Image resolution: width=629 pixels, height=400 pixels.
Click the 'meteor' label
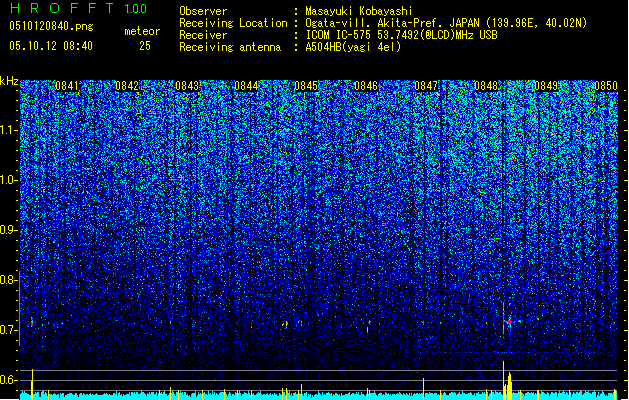(x=142, y=31)
